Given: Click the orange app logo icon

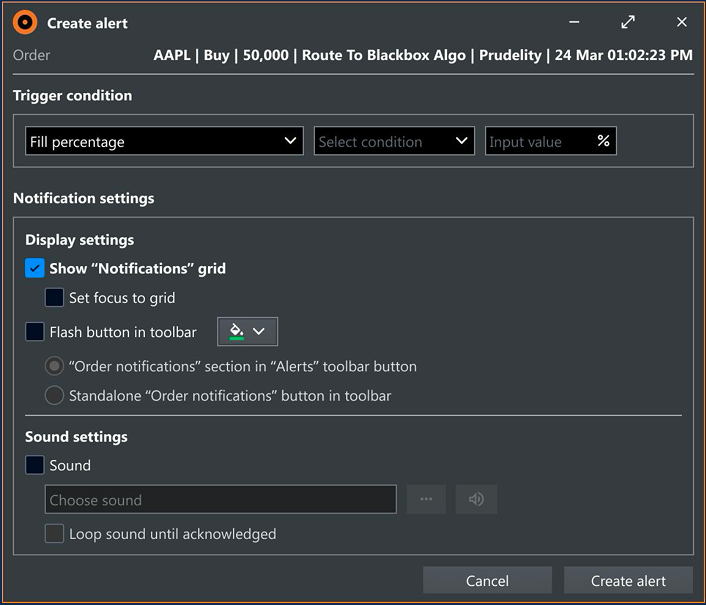Looking at the screenshot, I should pyautogui.click(x=25, y=22).
